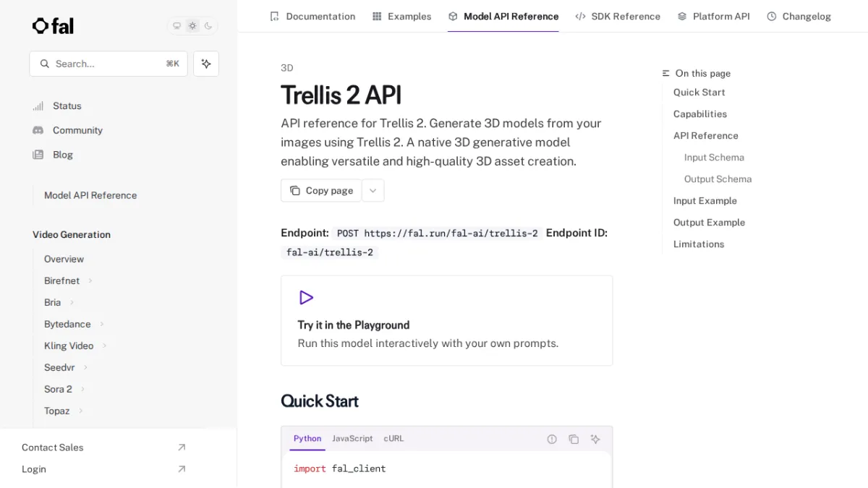Expand the Birefnet chevron

click(90, 281)
